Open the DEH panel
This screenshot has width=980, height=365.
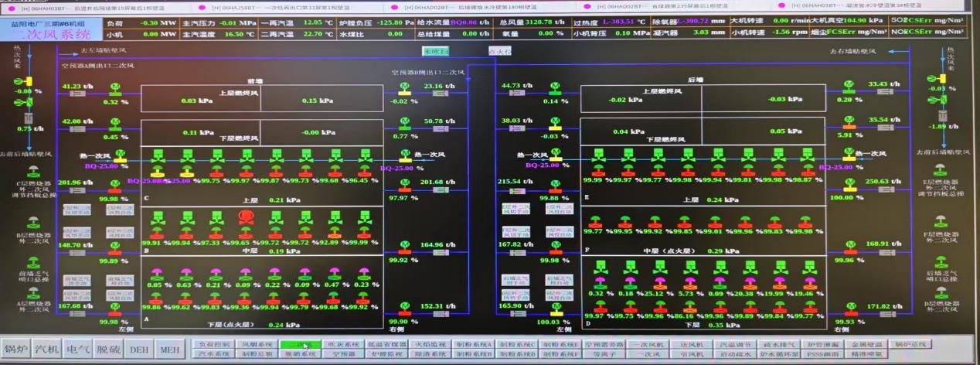coord(138,350)
